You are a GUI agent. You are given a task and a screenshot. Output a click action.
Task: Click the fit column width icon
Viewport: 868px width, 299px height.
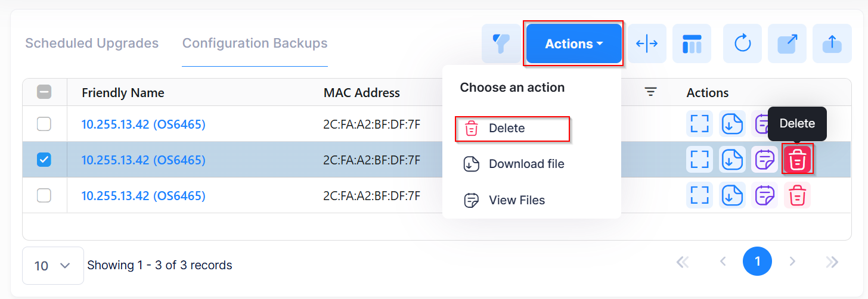pyautogui.click(x=647, y=43)
